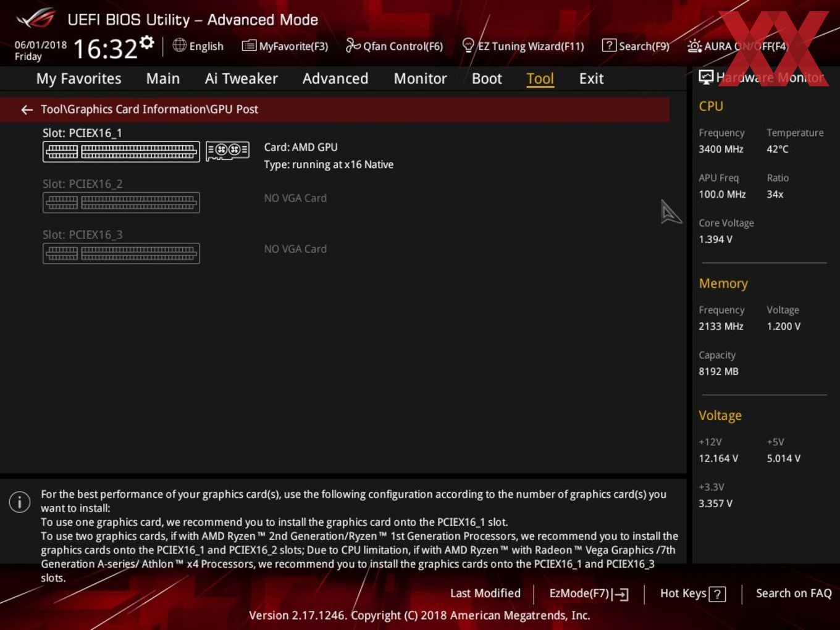The image size is (840, 630).
Task: Click the EzMode exit arrow icon
Action: coord(621,594)
